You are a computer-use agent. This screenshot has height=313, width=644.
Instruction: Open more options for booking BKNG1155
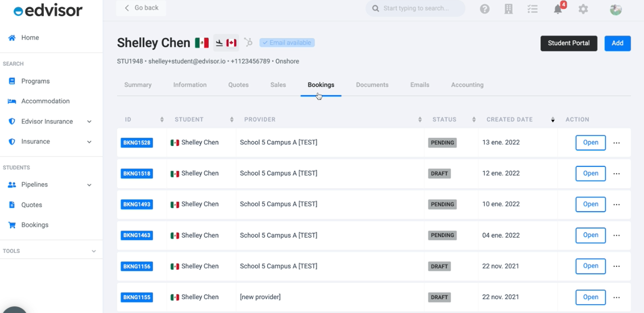click(616, 297)
